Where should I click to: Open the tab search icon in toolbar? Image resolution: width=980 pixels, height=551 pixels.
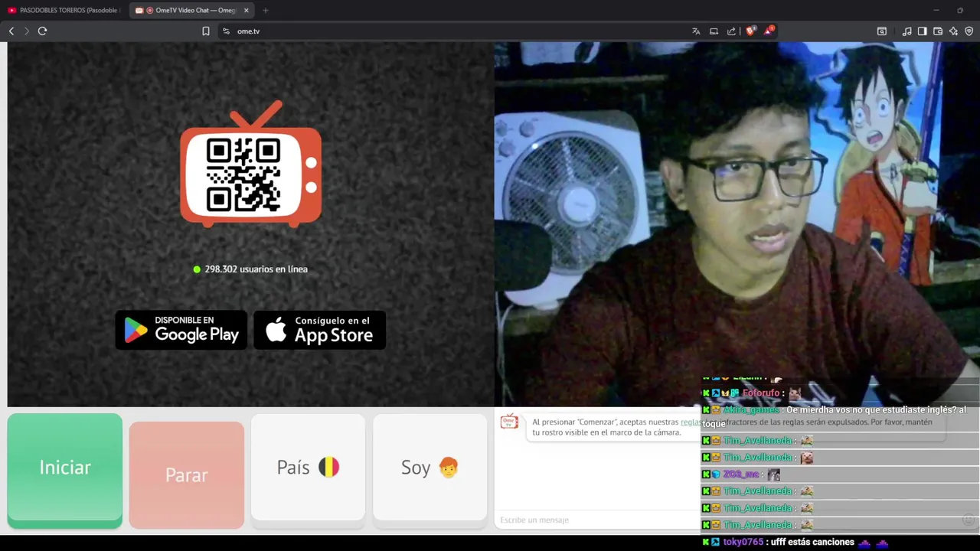coord(882,31)
